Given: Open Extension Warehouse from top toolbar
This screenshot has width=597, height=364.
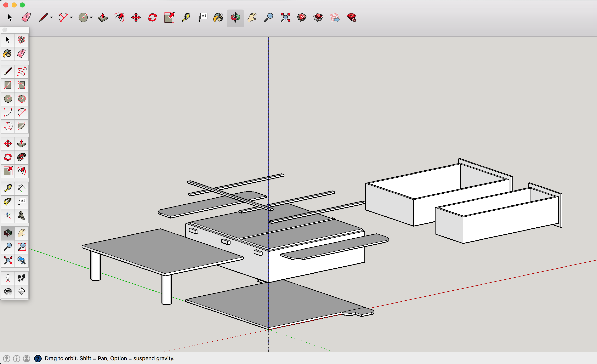Looking at the screenshot, I should coord(318,17).
